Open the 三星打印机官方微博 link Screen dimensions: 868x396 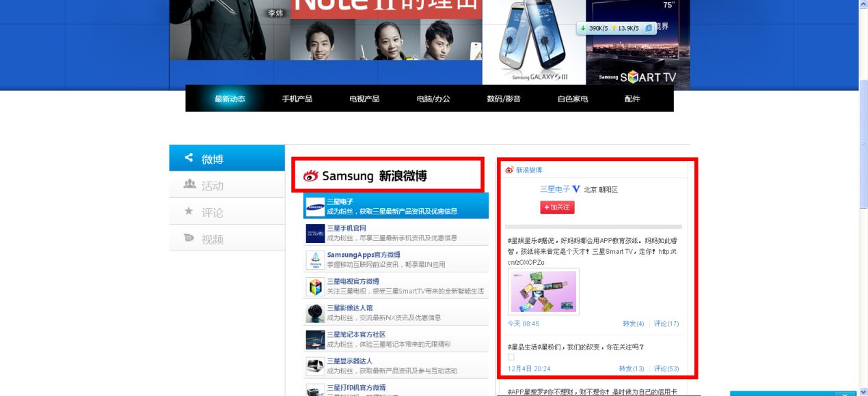tap(356, 388)
